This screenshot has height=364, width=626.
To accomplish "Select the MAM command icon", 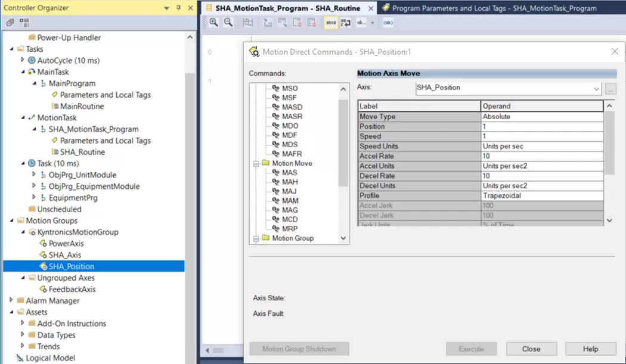I will click(x=275, y=200).
